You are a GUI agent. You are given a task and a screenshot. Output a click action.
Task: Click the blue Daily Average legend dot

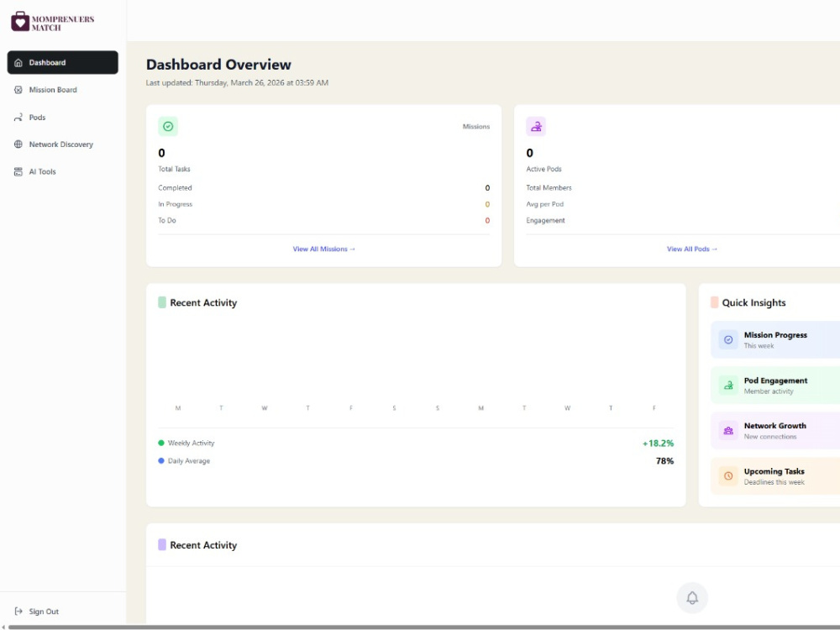point(161,460)
